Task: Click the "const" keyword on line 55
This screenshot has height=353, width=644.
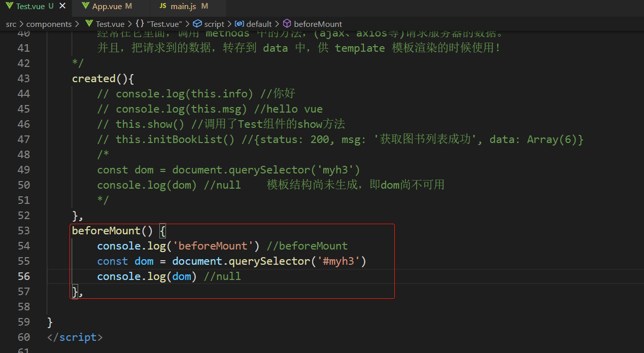Action: [x=113, y=261]
